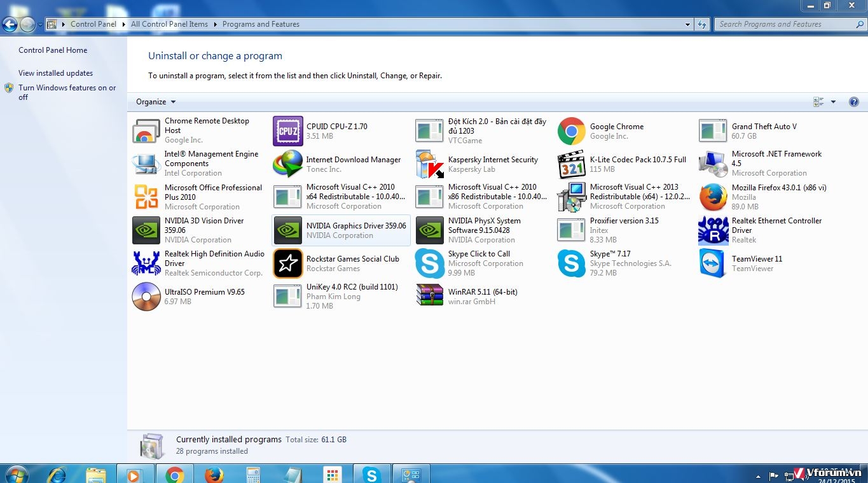
Task: Open Internet Explorer from the taskbar
Action: pyautogui.click(x=57, y=475)
